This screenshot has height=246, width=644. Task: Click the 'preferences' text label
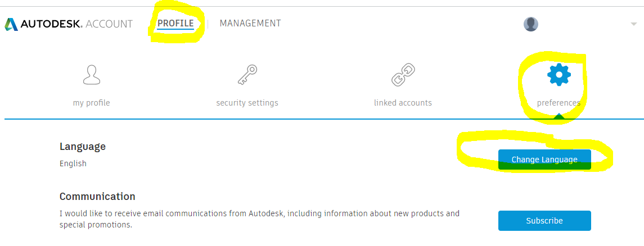pos(559,103)
